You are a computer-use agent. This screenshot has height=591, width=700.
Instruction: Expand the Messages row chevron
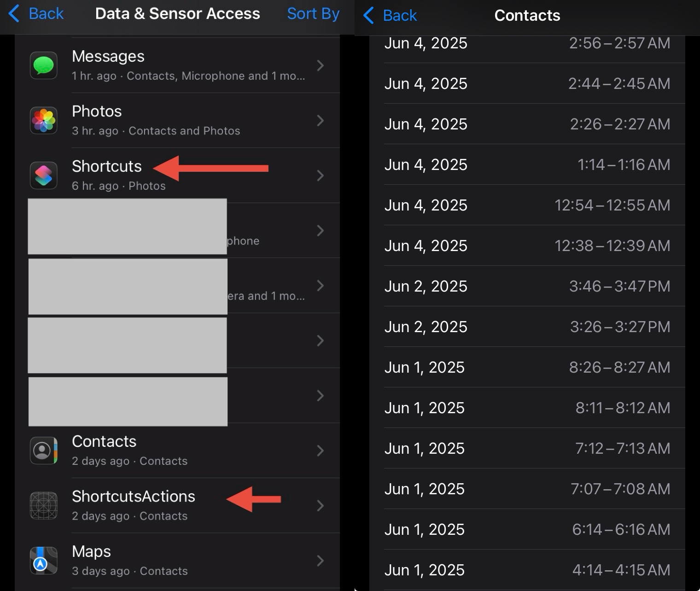[321, 65]
